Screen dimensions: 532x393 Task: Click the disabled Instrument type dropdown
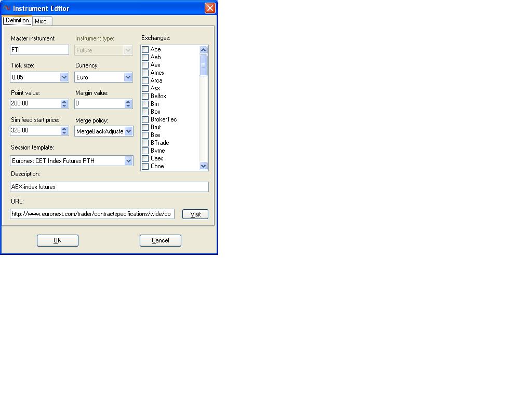(x=103, y=50)
